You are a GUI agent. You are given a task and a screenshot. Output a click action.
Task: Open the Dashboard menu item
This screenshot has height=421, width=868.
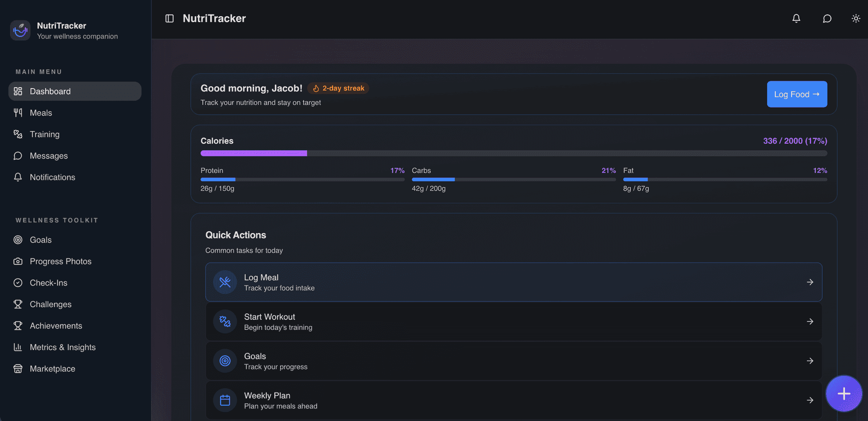tap(50, 91)
